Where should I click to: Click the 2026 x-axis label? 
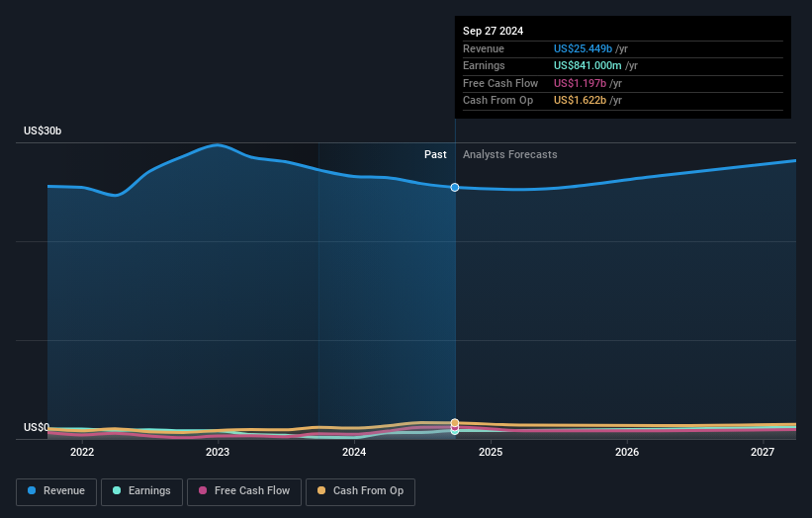[x=627, y=452]
